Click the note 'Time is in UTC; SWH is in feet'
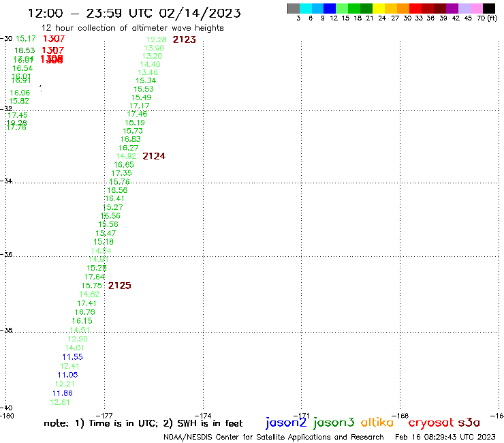Viewport: 504px width, 443px height. pos(143,423)
